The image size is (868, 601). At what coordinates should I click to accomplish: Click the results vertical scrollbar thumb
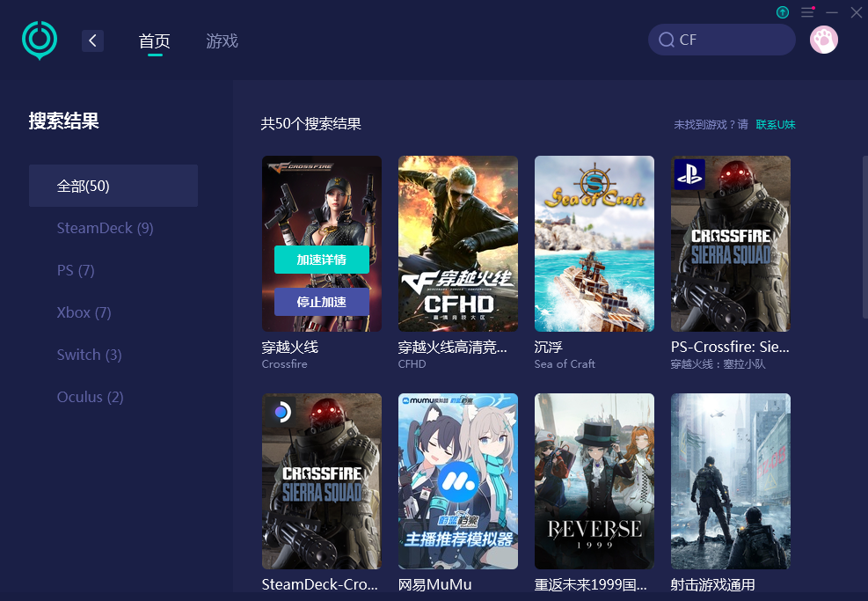pyautogui.click(x=864, y=237)
